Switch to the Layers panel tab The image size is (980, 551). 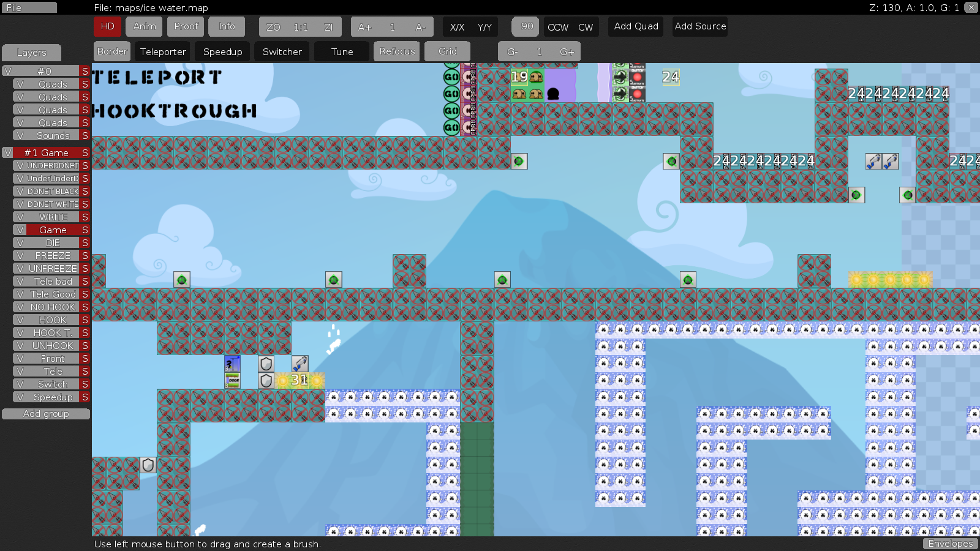(x=31, y=53)
